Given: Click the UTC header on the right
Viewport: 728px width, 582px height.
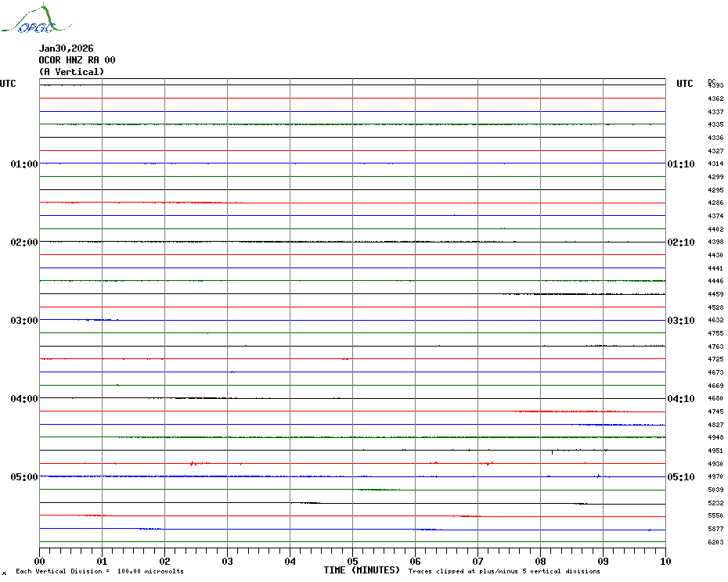Looking at the screenshot, I should (x=684, y=84).
